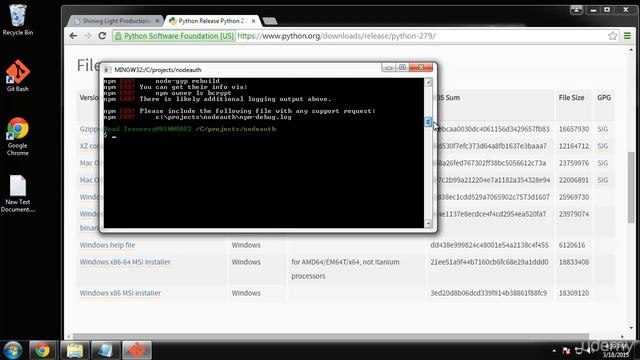Launch Git Bash from desktop shortcut
The image size is (640, 360).
(18, 76)
